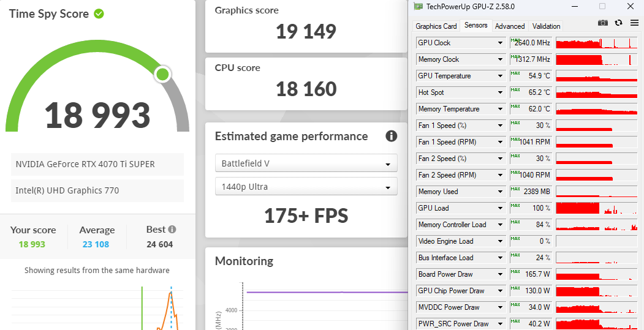Click the CPU score 18 160
This screenshot has height=330, width=644.
point(306,89)
